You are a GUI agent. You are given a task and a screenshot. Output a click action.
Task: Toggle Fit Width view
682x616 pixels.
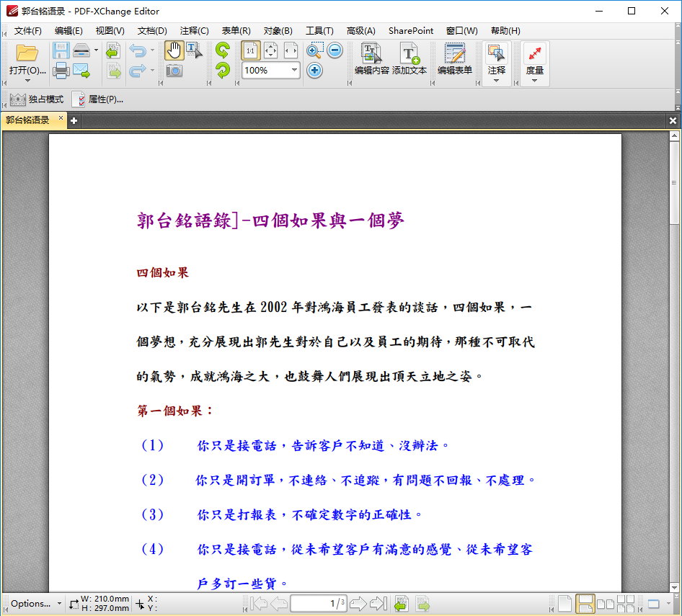[x=291, y=51]
